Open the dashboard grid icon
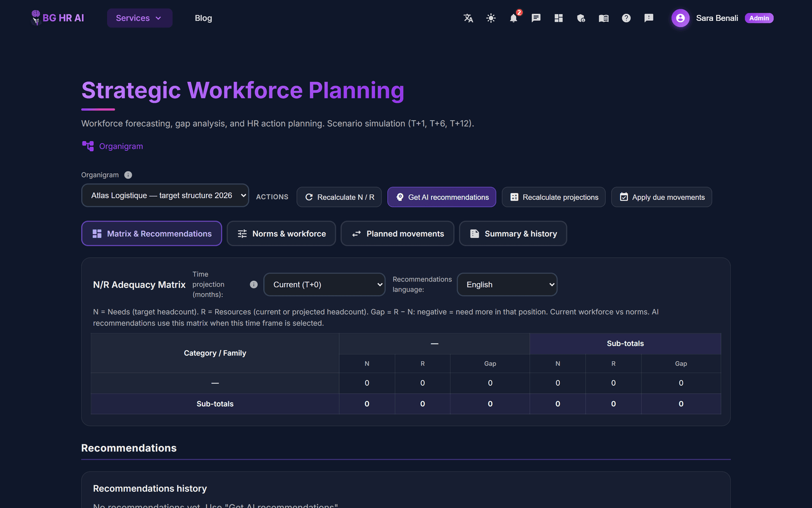Viewport: 812px width, 508px height. (559, 18)
